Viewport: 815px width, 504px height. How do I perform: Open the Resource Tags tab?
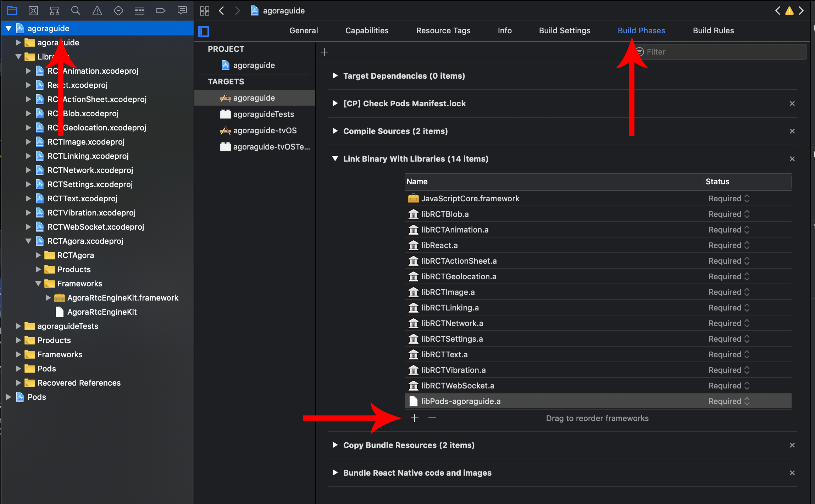click(443, 30)
